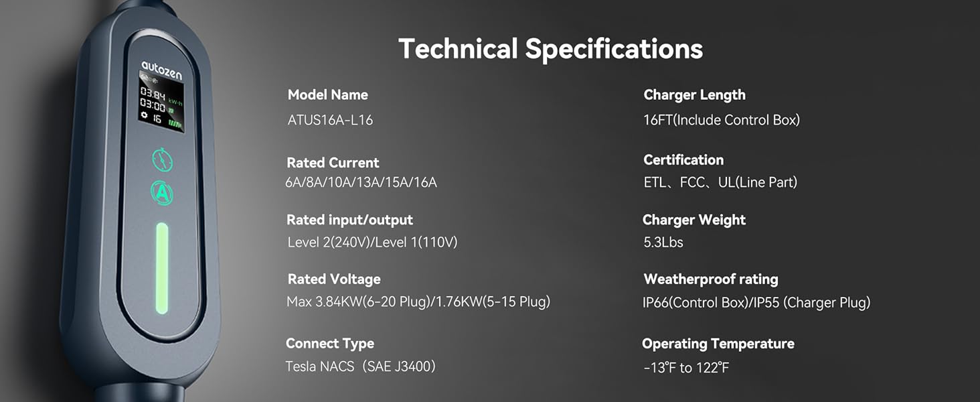
Task: Click the 6A/8A/10A/13A/15A/16A value
Action: click(x=361, y=182)
